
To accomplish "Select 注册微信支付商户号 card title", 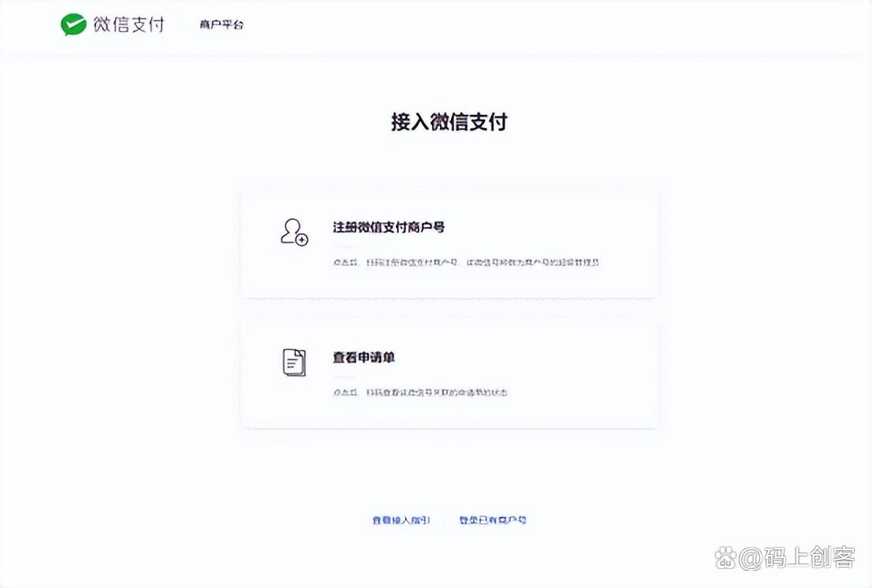I will click(389, 227).
